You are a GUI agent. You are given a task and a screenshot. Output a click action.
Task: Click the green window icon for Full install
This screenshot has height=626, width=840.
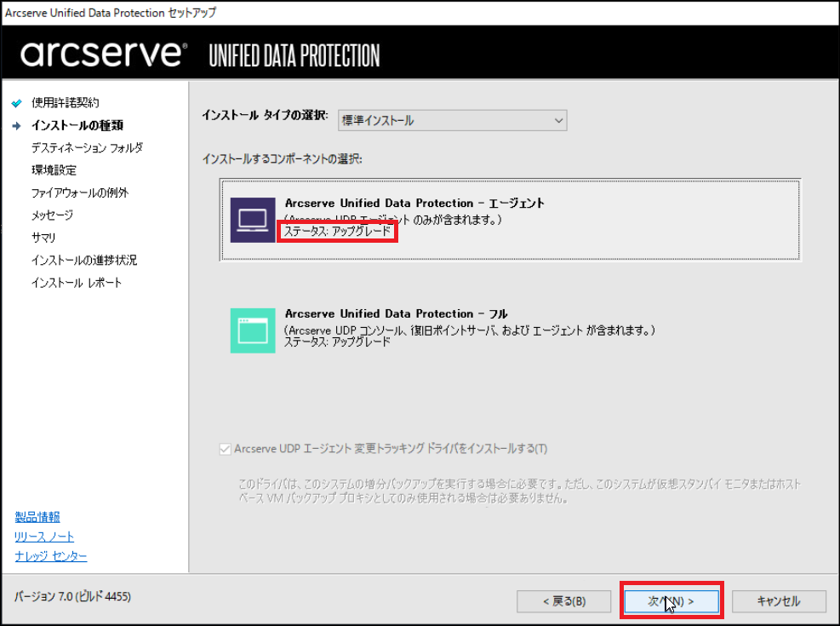[253, 330]
